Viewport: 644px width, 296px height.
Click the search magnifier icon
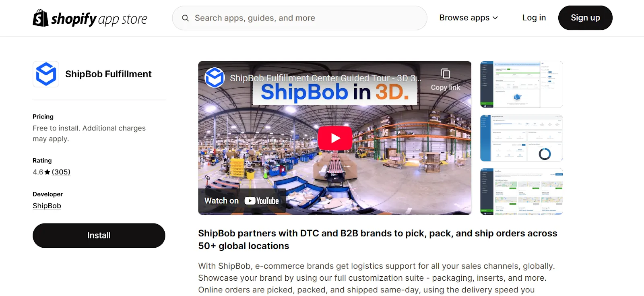tap(185, 18)
